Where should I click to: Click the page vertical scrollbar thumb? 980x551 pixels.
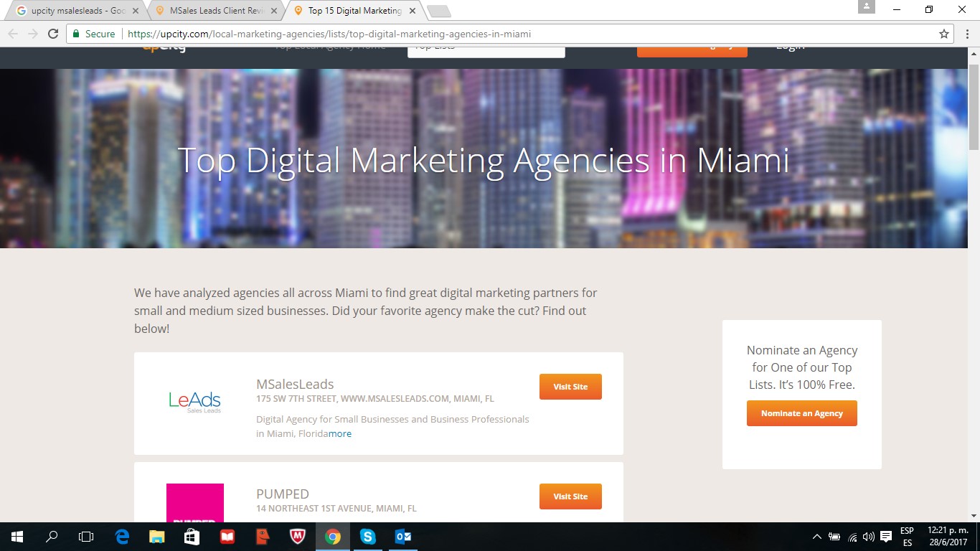[974, 108]
